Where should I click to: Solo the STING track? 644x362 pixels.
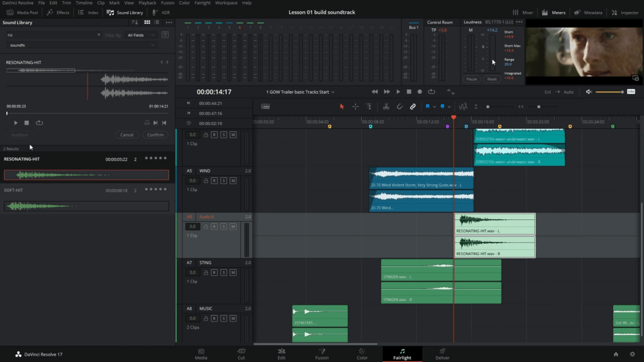pos(223,272)
